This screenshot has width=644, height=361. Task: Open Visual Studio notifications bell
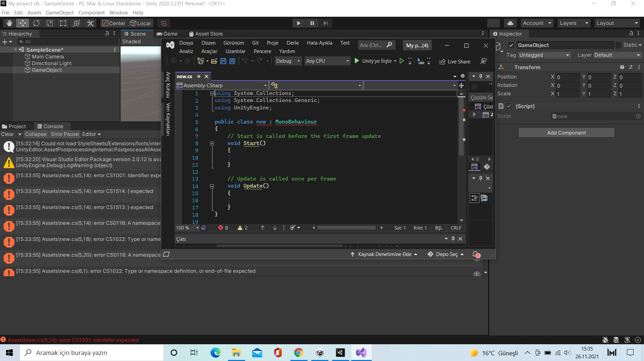click(x=476, y=254)
